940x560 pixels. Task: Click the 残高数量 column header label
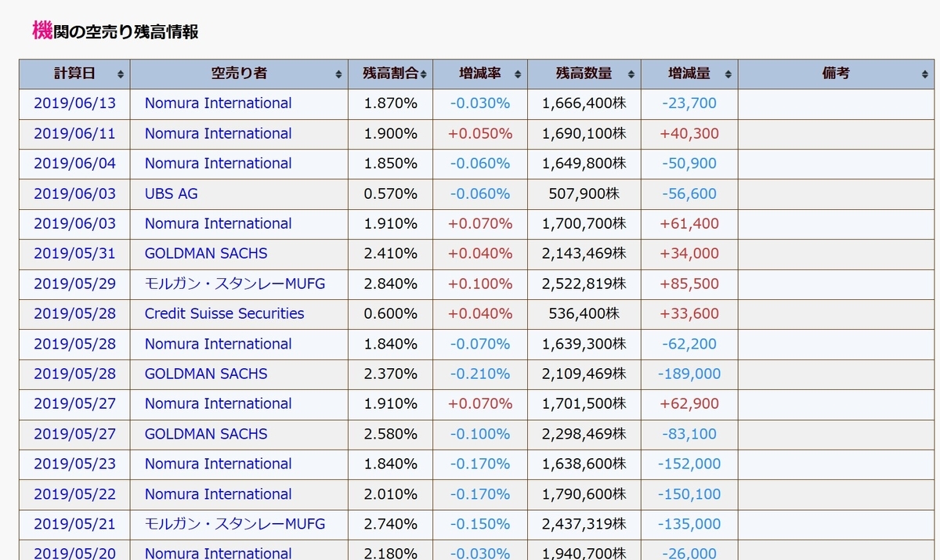(584, 74)
